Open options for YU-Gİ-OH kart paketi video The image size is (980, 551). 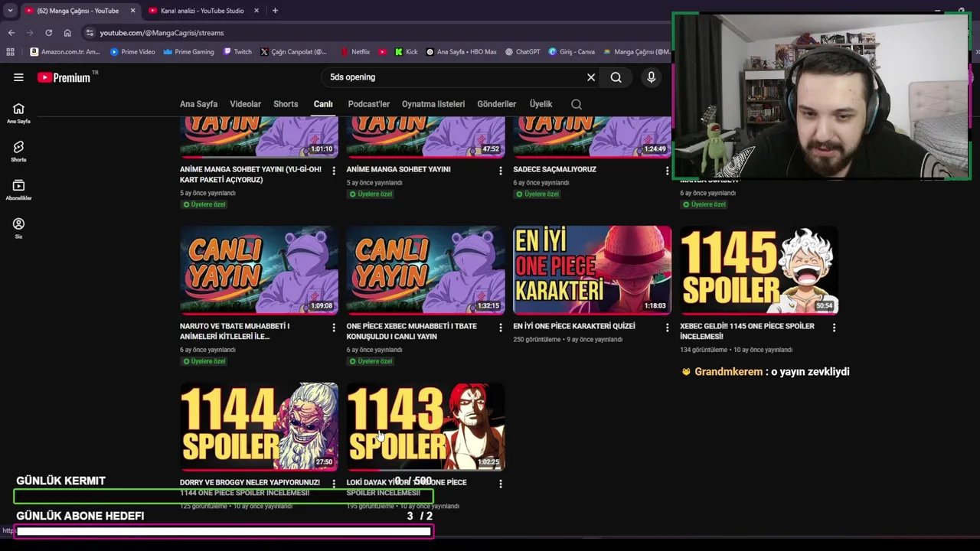pyautogui.click(x=334, y=171)
